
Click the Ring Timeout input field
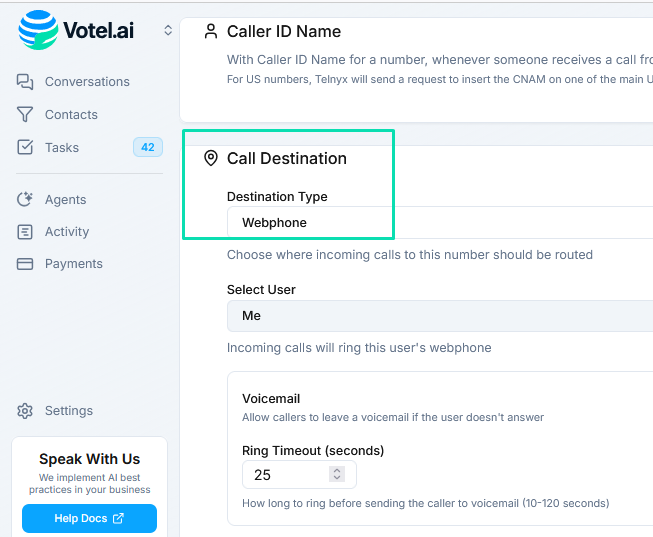285,475
